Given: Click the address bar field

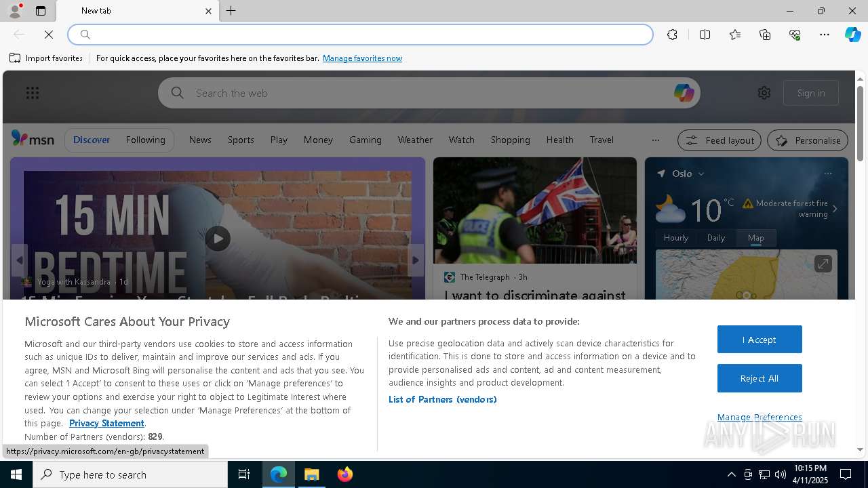Looking at the screenshot, I should click(x=360, y=35).
